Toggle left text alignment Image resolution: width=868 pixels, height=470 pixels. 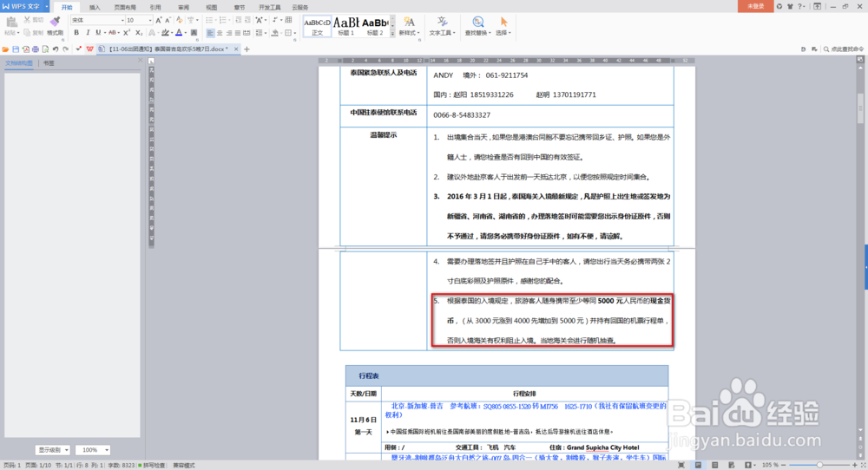tap(210, 33)
